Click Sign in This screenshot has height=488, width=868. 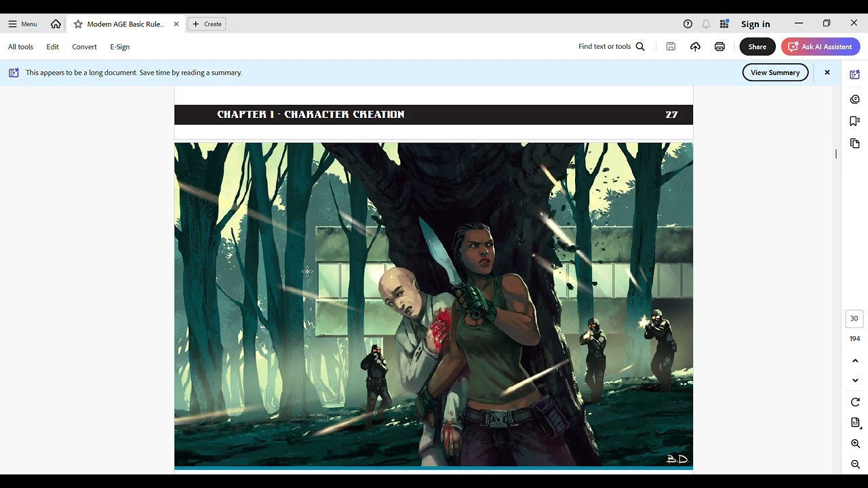point(755,24)
